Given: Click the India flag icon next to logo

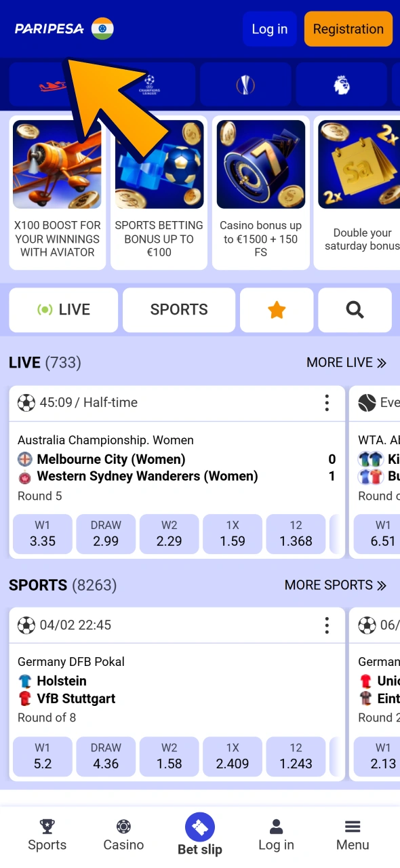Looking at the screenshot, I should pos(103,29).
